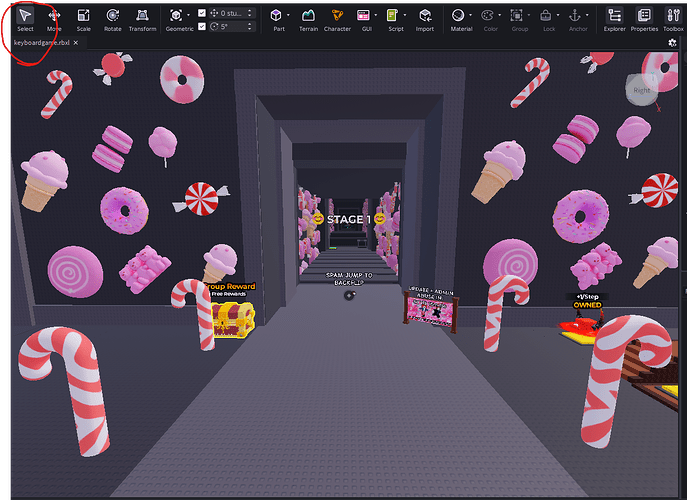This screenshot has height=500, width=687.
Task: Select the STAGE 1 label in viewport
Action: coord(348,219)
